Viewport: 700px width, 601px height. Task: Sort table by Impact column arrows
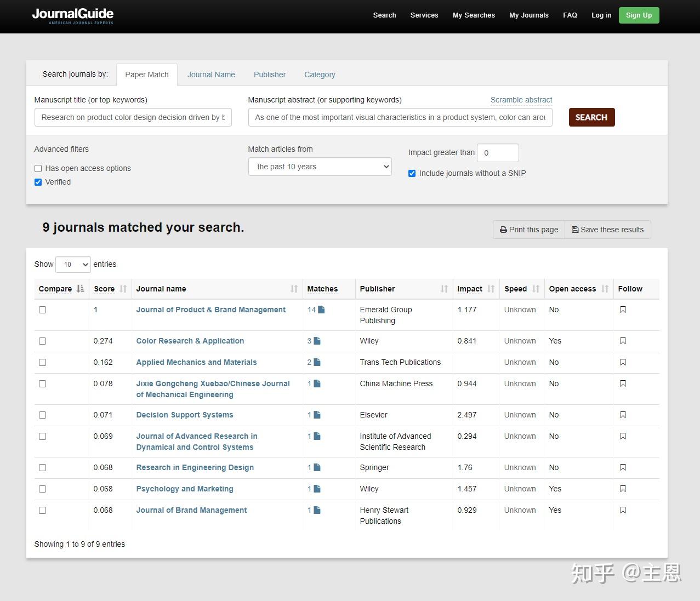pos(491,289)
